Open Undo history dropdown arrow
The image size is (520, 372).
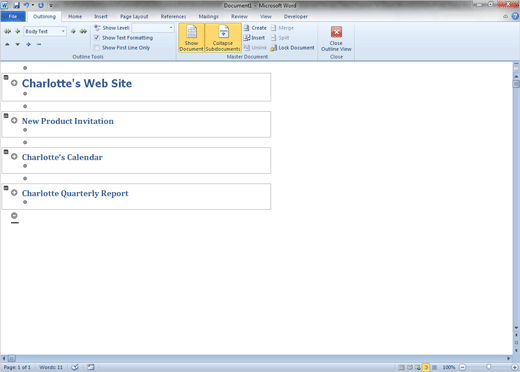click(x=33, y=5)
